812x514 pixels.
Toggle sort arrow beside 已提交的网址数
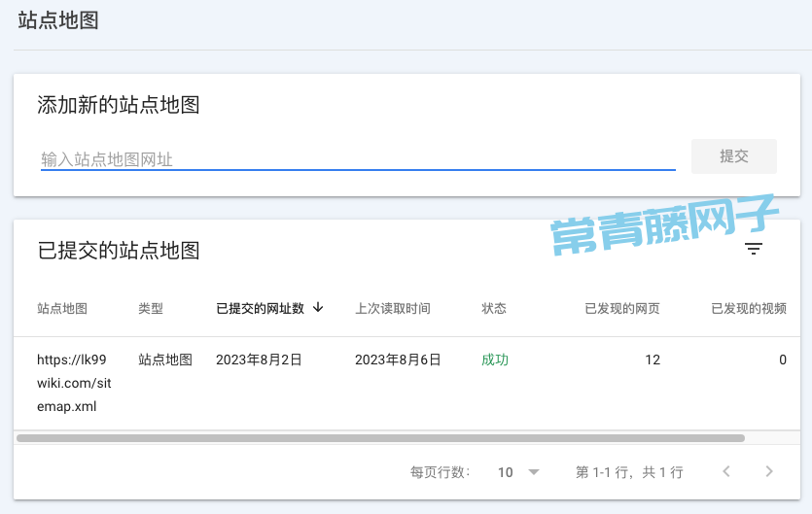coord(318,307)
